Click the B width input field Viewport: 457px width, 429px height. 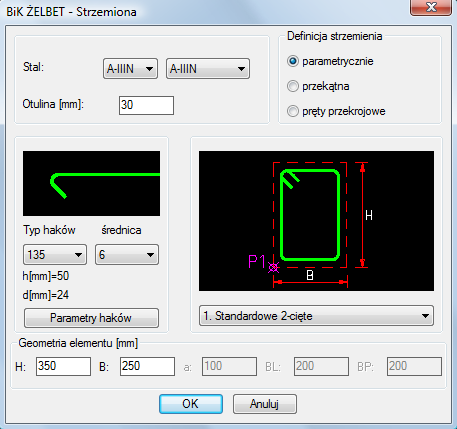tap(147, 366)
